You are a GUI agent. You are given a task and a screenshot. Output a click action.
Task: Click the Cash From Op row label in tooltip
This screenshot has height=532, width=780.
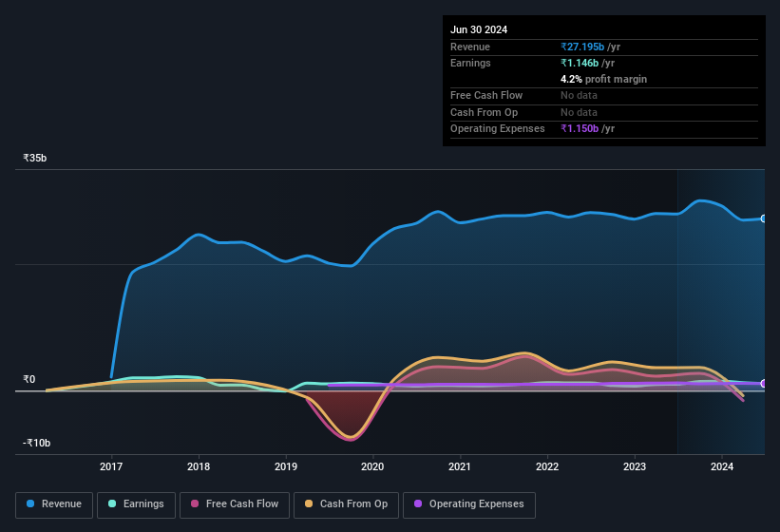click(x=484, y=112)
